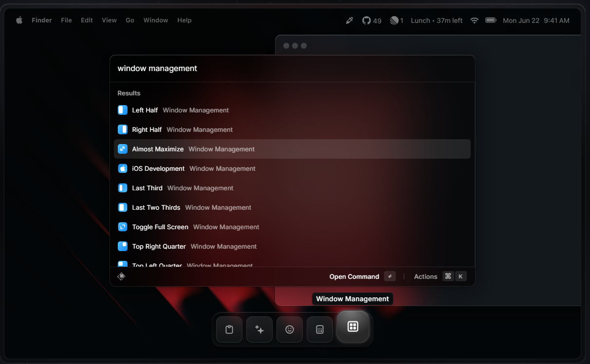The width and height of the screenshot is (590, 364).
Task: Open the Emoji Picker icon in the dock
Action: point(289,329)
